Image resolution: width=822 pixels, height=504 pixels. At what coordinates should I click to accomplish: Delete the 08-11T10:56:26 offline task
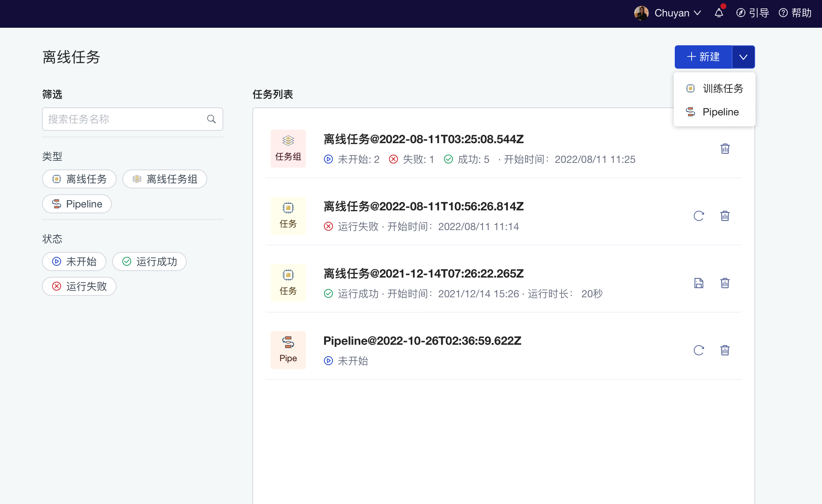(725, 216)
